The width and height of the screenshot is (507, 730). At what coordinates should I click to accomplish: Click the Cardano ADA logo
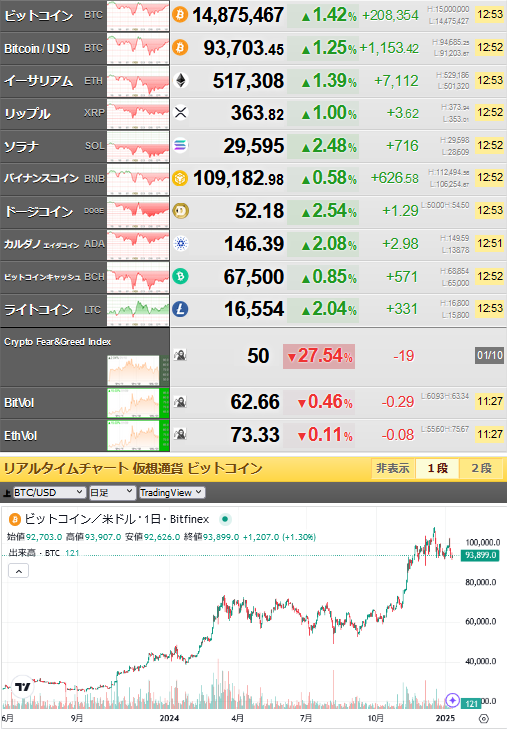click(180, 243)
